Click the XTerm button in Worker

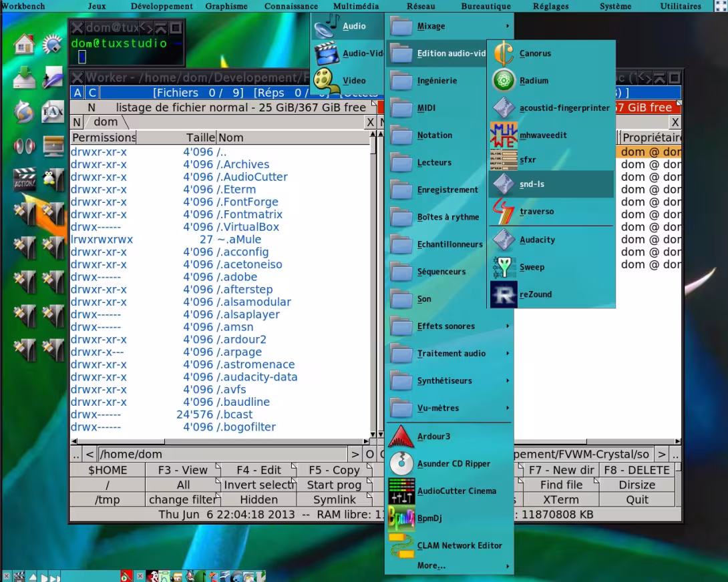pyautogui.click(x=561, y=500)
